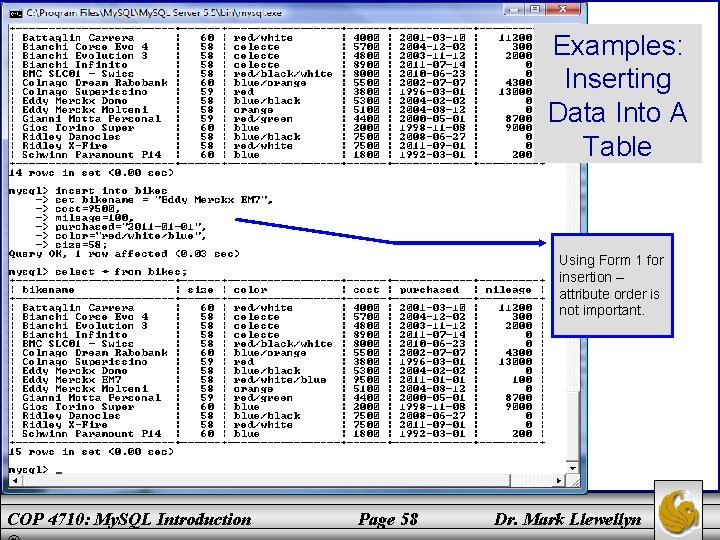Screen dimensions: 720x540
Task: Close the mysql.exe console window
Action: [563, 9]
